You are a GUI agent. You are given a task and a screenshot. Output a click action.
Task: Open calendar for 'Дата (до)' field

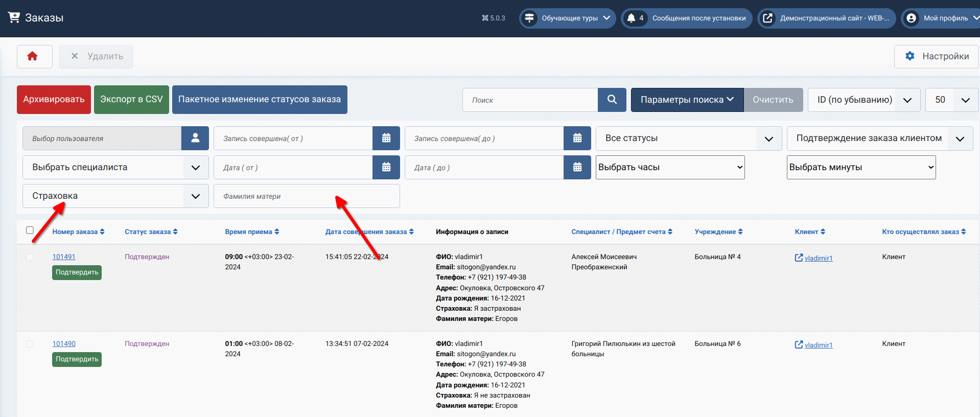pyautogui.click(x=577, y=167)
